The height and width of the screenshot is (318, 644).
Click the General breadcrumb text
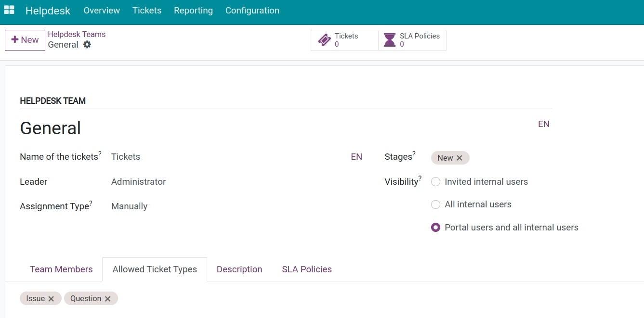(x=63, y=45)
